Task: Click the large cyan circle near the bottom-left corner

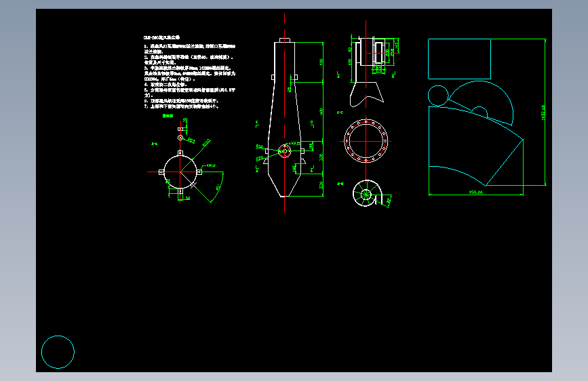Action: tap(58, 352)
